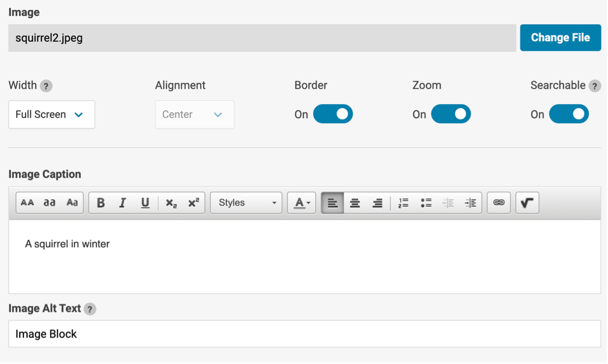
Task: Apply subscript formatting
Action: point(171,203)
